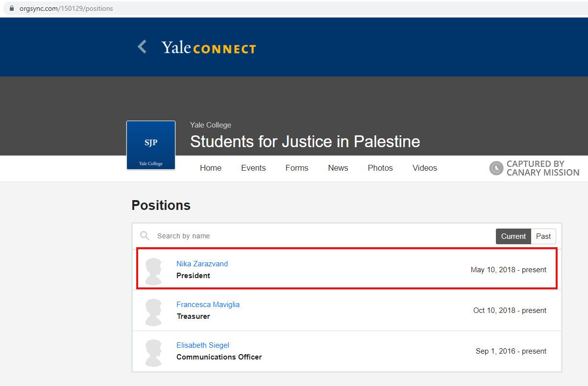Click the Canary Mission bird icon
Screen dimensions: 588x386
496,168
